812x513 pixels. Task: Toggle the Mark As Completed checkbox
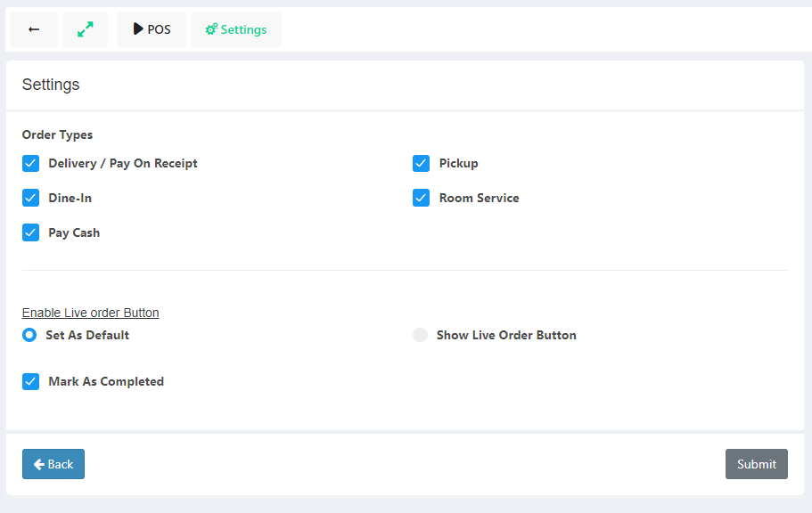(31, 381)
